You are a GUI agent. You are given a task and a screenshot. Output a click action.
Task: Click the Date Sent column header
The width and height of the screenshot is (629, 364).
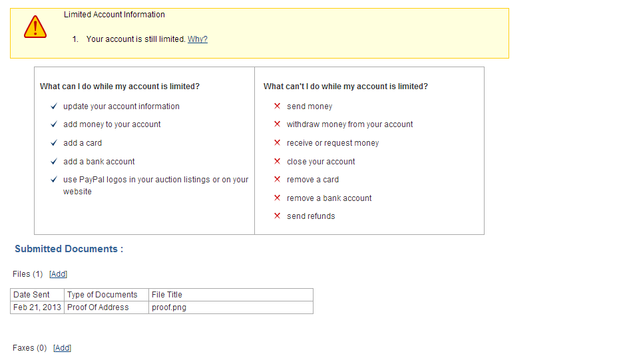(31, 295)
